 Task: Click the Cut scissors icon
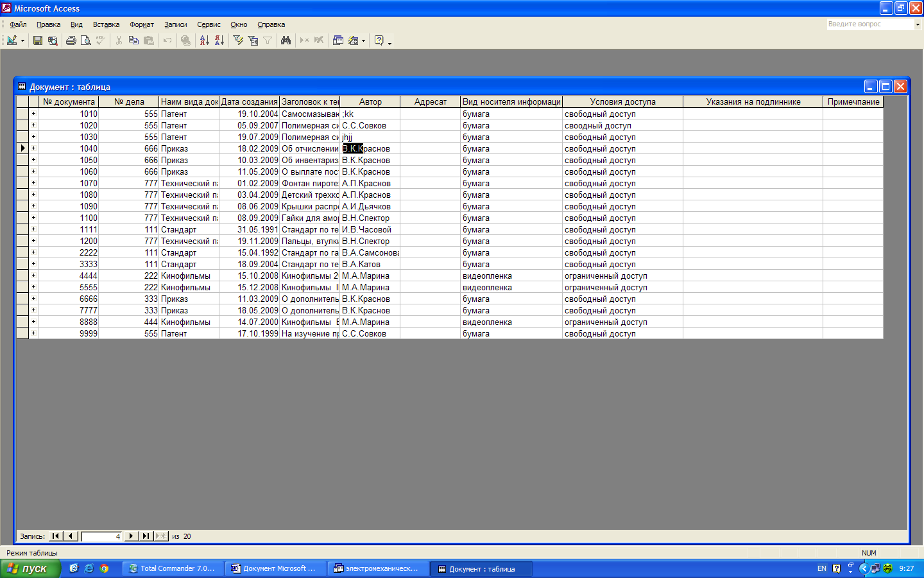click(x=119, y=40)
